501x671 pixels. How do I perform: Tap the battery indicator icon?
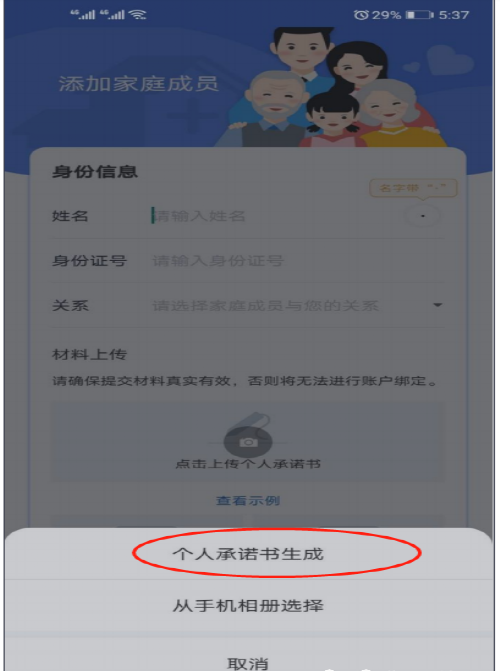(419, 15)
